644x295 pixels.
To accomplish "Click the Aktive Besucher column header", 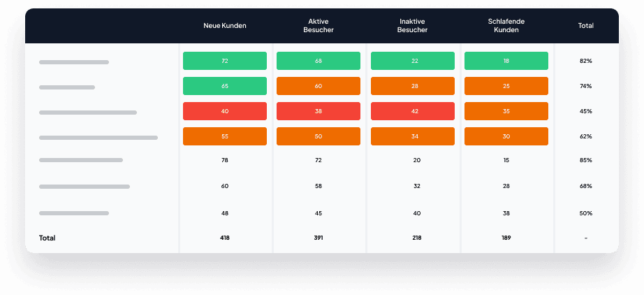I will tap(318, 26).
